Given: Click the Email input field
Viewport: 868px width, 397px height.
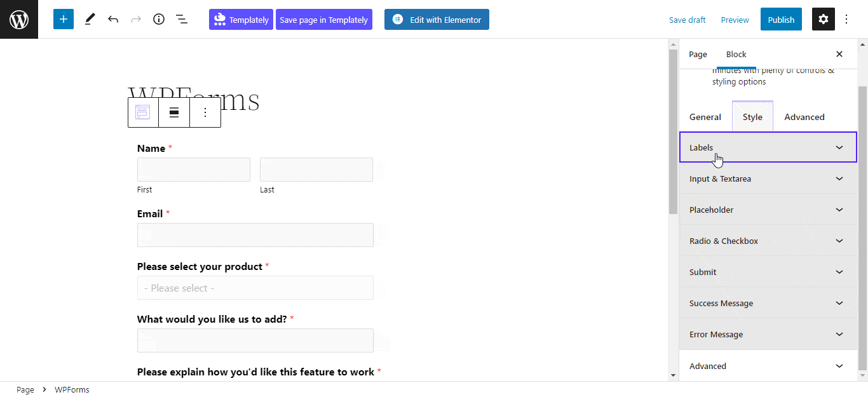Looking at the screenshot, I should 255,235.
